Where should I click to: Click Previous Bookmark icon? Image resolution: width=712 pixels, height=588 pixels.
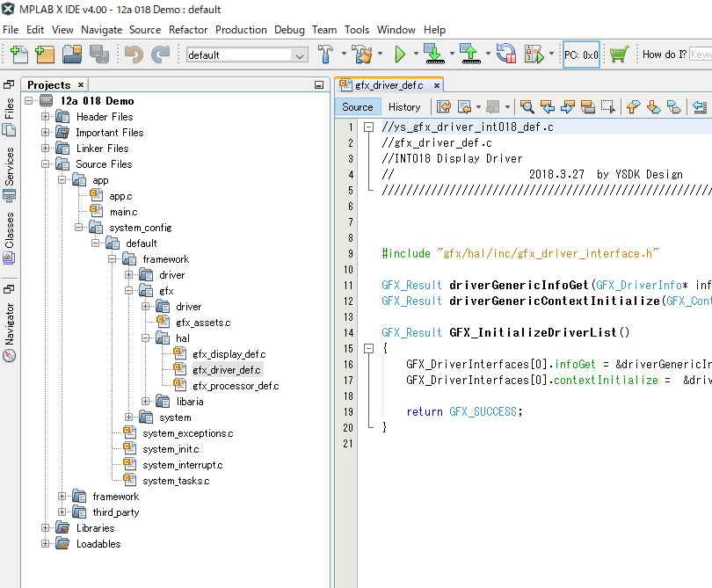(x=634, y=107)
